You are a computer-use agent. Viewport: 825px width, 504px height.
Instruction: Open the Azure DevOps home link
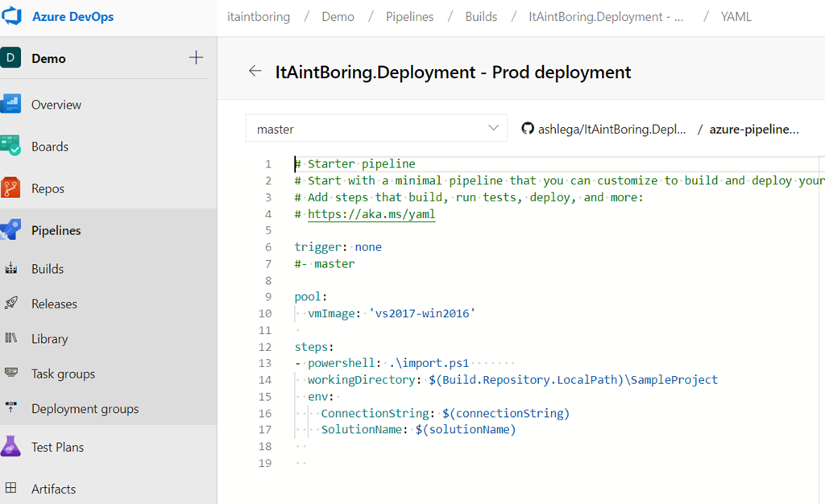click(x=73, y=16)
